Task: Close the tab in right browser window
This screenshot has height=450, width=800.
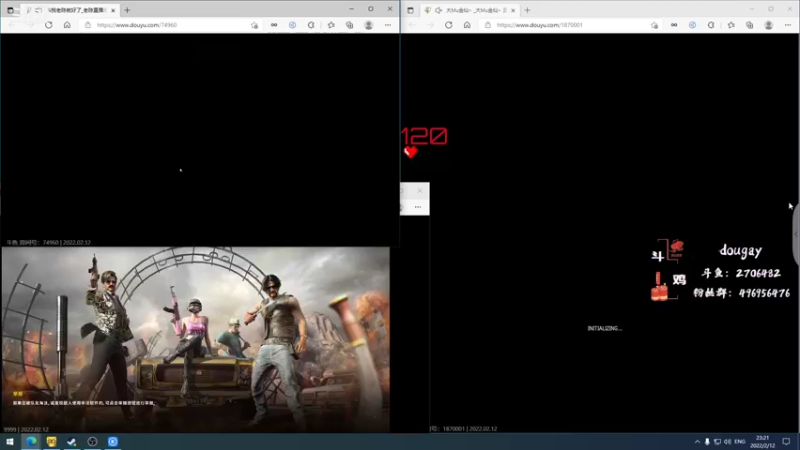Action: [x=513, y=10]
